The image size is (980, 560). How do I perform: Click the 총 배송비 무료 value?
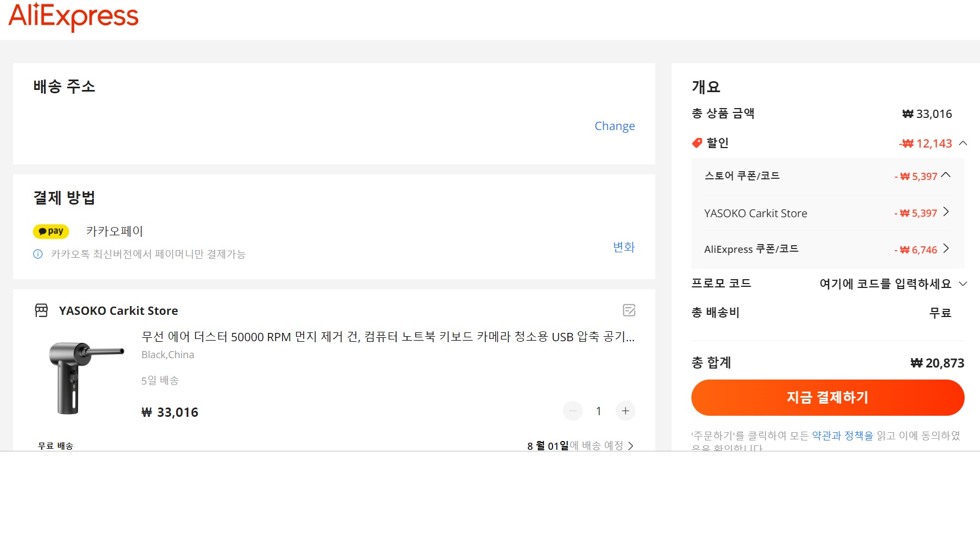(940, 313)
